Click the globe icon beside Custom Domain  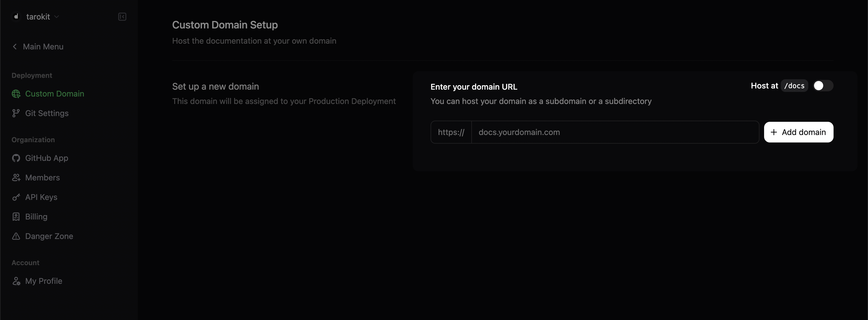[16, 94]
